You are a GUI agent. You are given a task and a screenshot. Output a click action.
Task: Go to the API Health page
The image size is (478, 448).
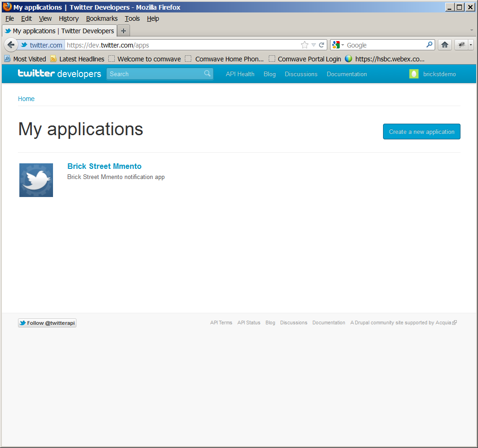[x=240, y=74]
